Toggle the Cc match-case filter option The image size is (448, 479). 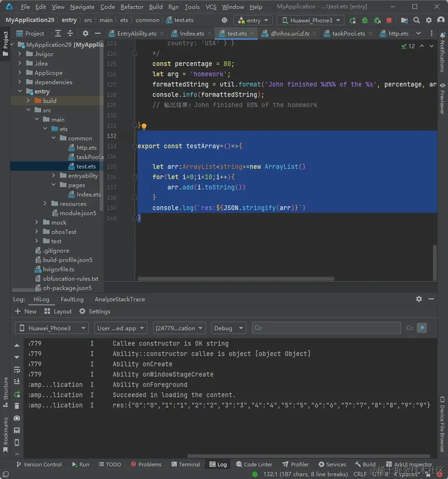click(409, 328)
